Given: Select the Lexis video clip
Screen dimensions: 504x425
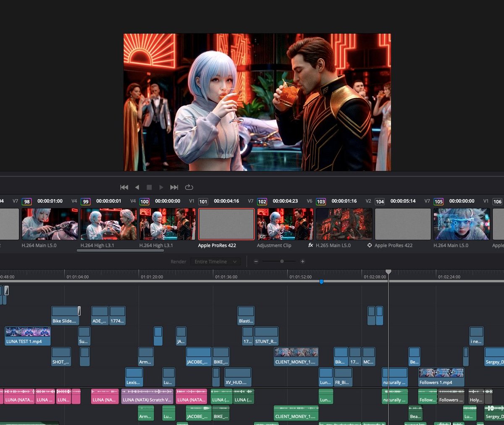Looking at the screenshot, I should click(134, 377).
